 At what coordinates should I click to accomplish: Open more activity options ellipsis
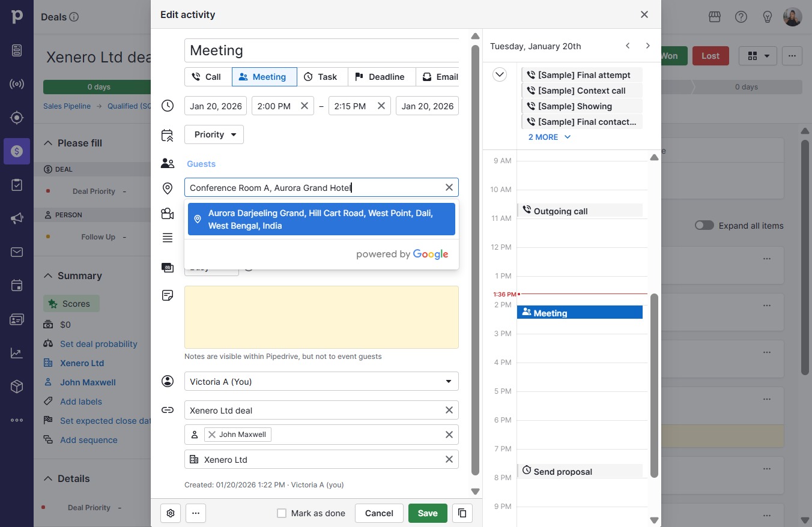pyautogui.click(x=196, y=513)
